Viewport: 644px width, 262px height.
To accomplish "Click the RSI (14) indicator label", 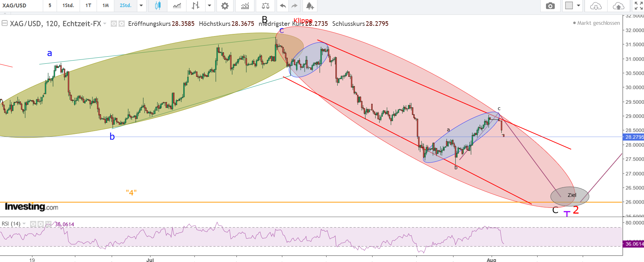I will [11, 224].
